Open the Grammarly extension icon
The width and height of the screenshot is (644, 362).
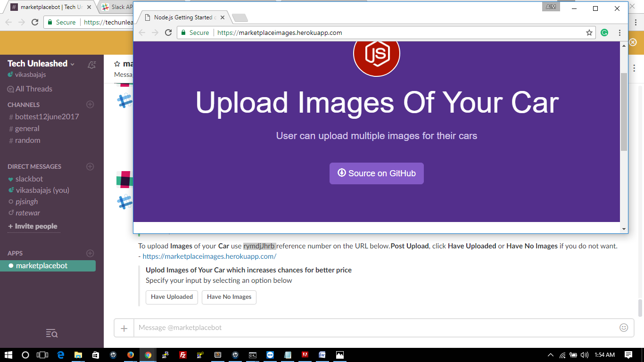pos(604,33)
